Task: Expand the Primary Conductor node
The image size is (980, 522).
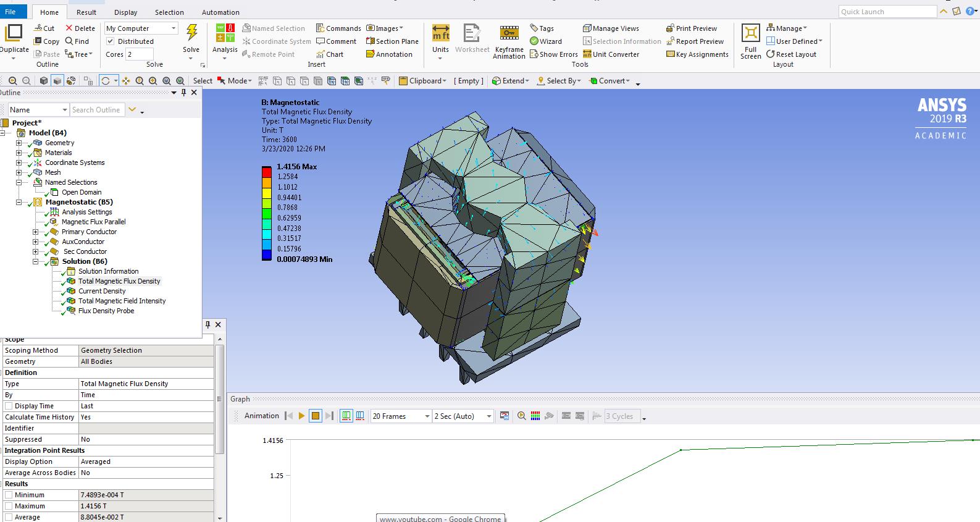Action: tap(35, 232)
